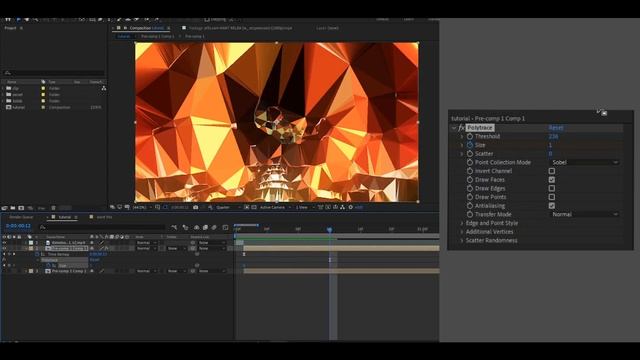Toggle Threshold stopwatch in Polytrace effect
This screenshot has height=360, width=640.
(470, 136)
